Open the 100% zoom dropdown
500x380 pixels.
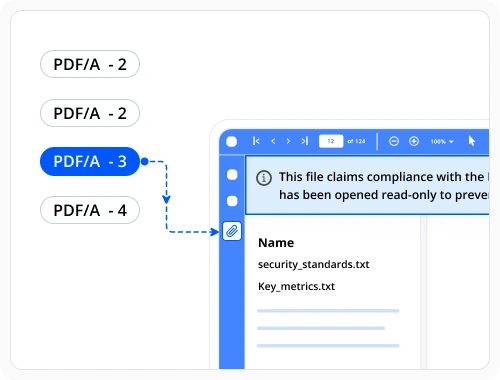(x=442, y=141)
